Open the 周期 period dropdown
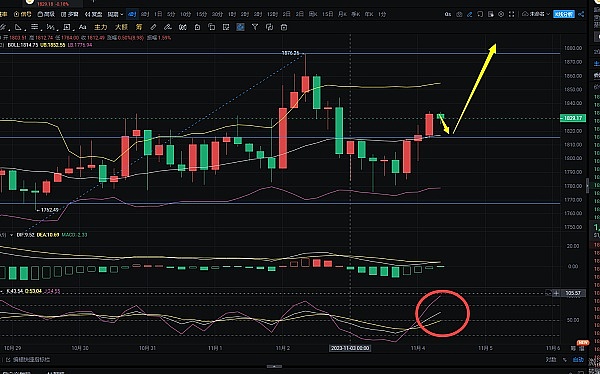600x374 pixels. (x=115, y=15)
